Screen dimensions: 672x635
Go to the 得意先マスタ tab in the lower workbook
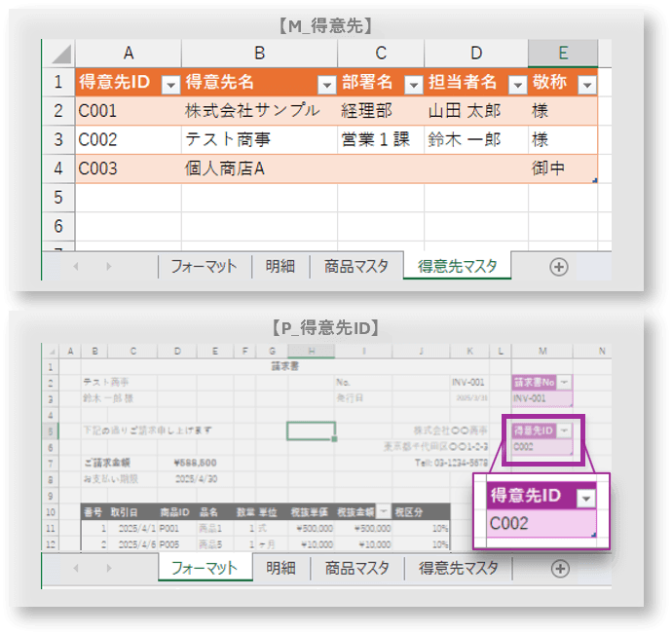coord(458,568)
